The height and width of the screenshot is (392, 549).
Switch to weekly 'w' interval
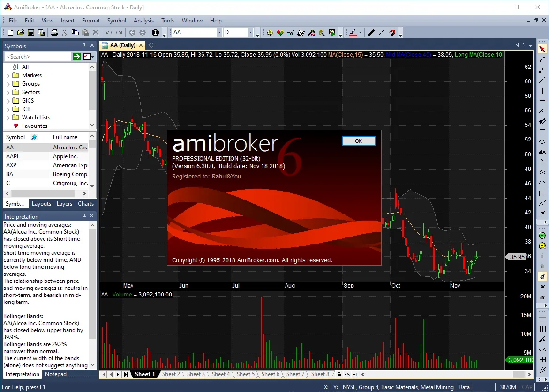point(542,287)
